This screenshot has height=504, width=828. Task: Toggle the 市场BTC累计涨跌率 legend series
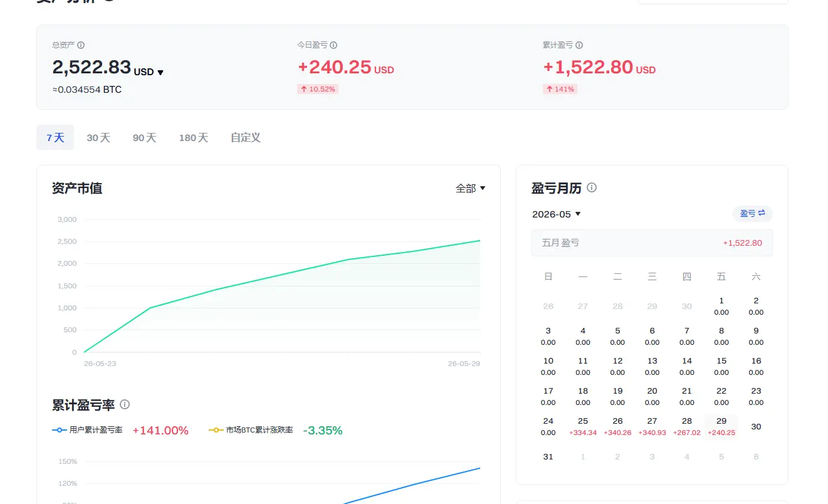(x=251, y=430)
